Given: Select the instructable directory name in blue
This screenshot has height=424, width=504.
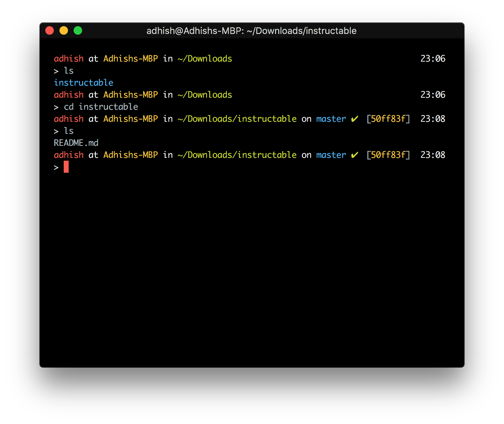Looking at the screenshot, I should pyautogui.click(x=83, y=82).
